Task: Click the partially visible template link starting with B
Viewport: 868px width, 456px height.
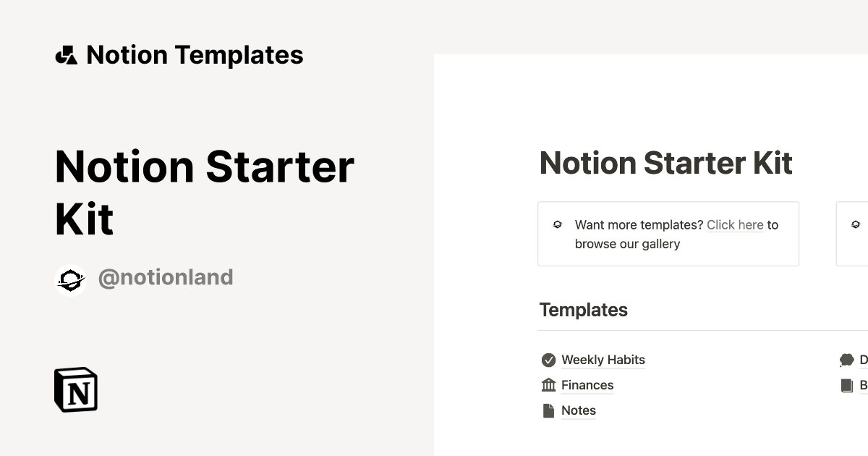Action: click(862, 384)
